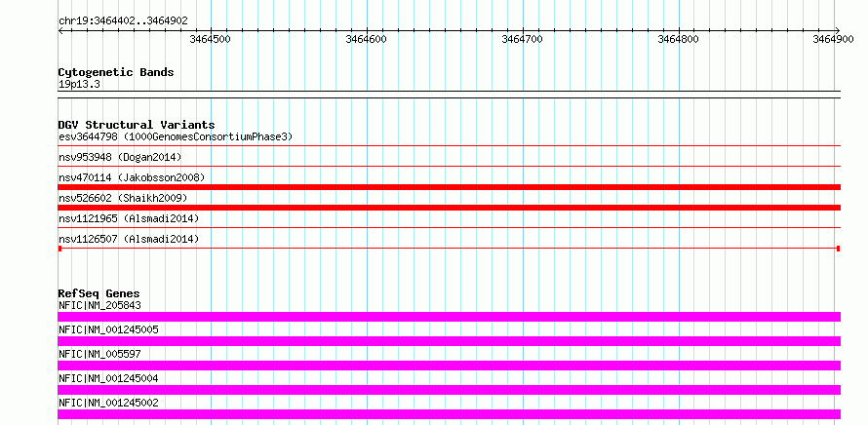Screen dimensions: 868x425
Task: Open variant nsv1121965 (Alsmadi2014)
Action: 129,218
